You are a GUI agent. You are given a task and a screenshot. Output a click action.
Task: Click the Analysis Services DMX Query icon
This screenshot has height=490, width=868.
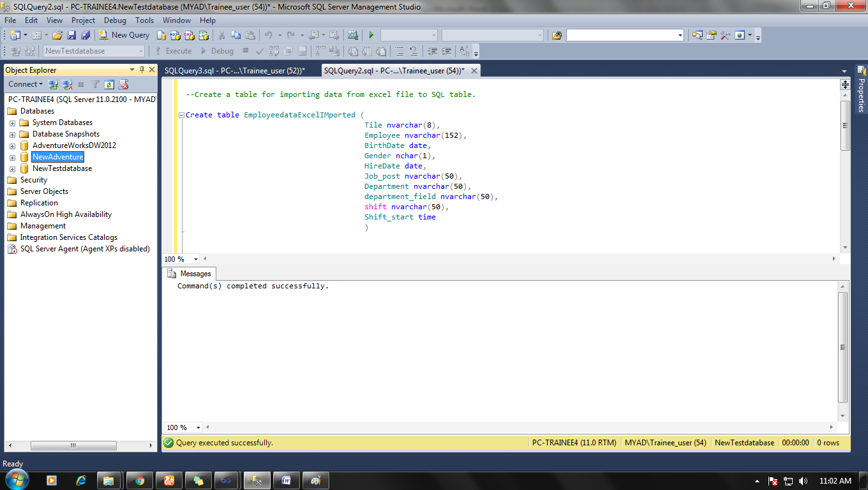pos(188,35)
